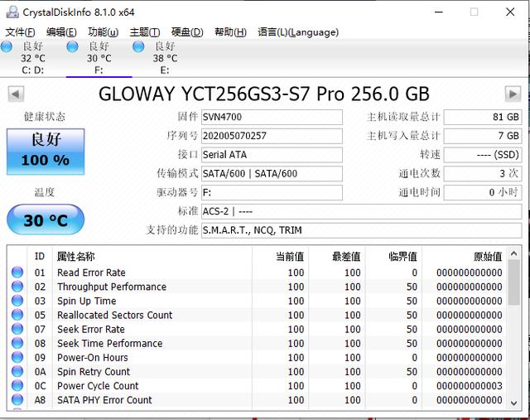Click the 原始值 column header
The height and width of the screenshot is (420, 530).
point(464,256)
